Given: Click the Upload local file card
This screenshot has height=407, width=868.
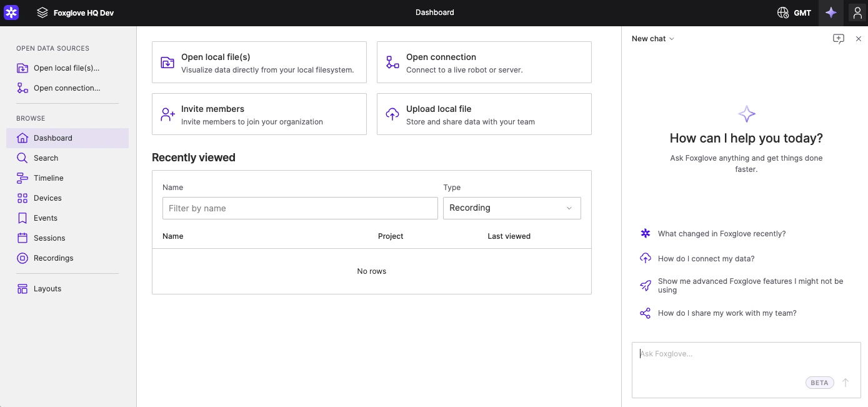Looking at the screenshot, I should tap(484, 114).
